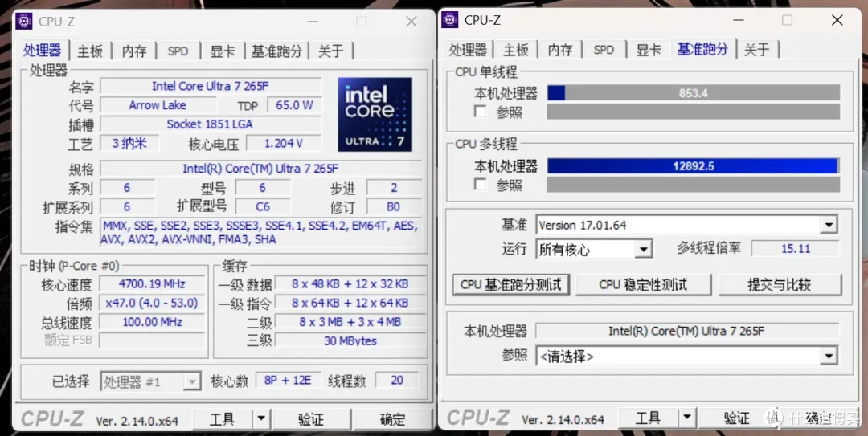
Task: Start the CPU 稳定性测试 button
Action: tap(643, 285)
